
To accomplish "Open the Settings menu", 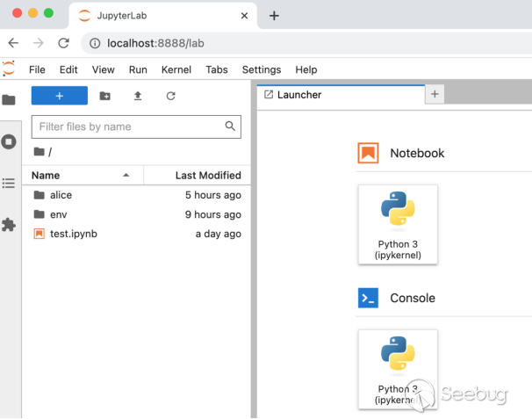I will [261, 69].
